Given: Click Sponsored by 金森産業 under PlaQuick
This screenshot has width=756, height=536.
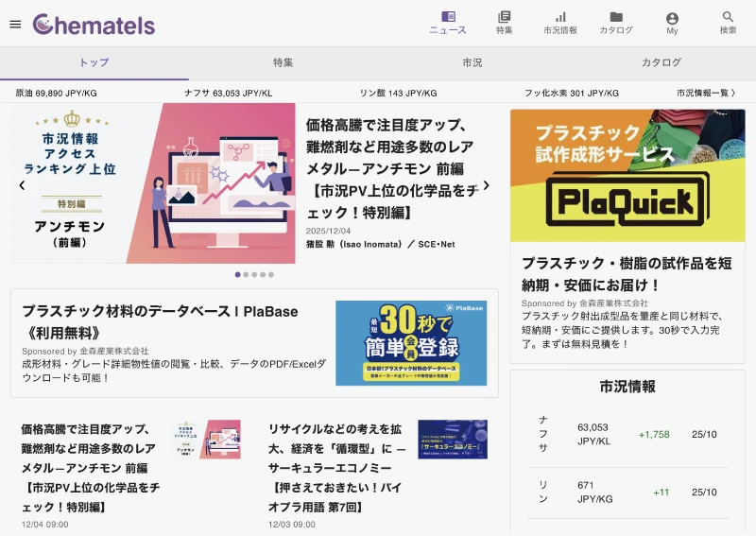Looking at the screenshot, I should (x=584, y=303).
